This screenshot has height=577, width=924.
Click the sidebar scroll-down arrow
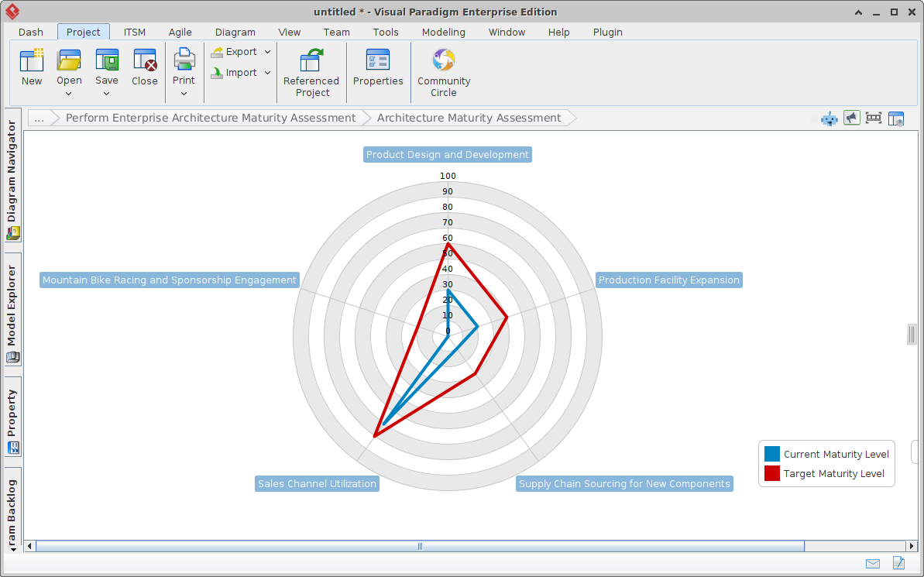tap(13, 549)
